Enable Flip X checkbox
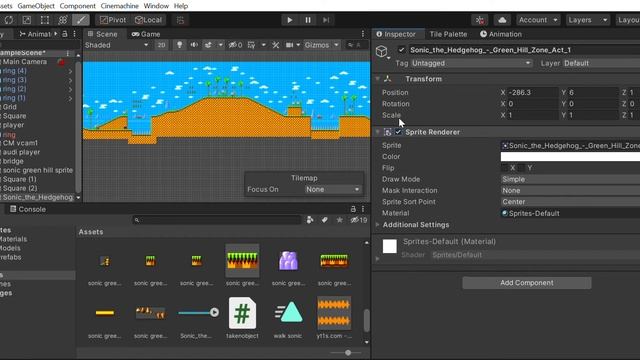640x360 pixels. (505, 168)
